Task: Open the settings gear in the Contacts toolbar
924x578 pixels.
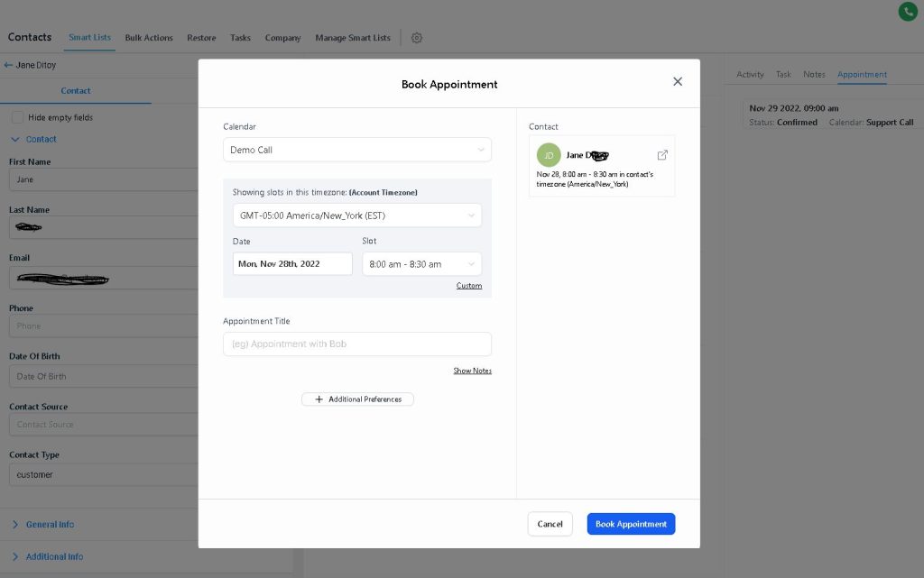Action: coord(416,38)
